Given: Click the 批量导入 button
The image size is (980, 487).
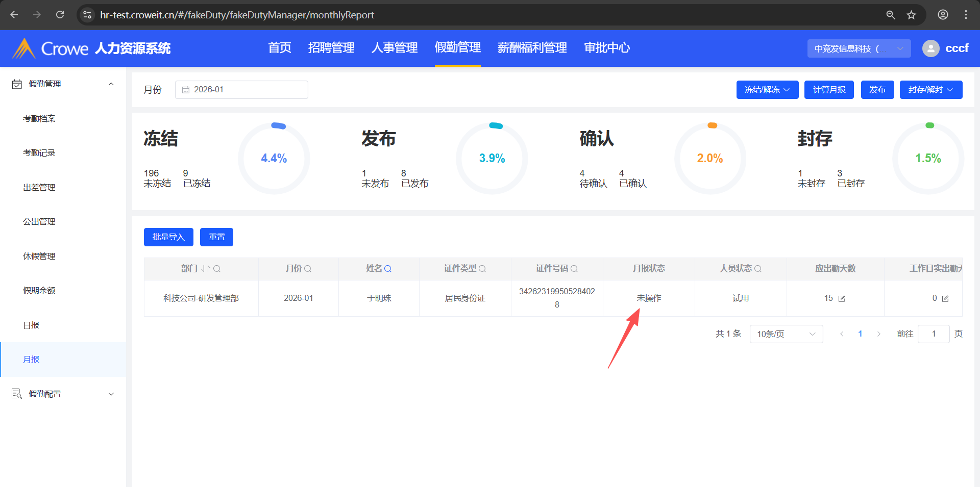Looking at the screenshot, I should tap(168, 237).
